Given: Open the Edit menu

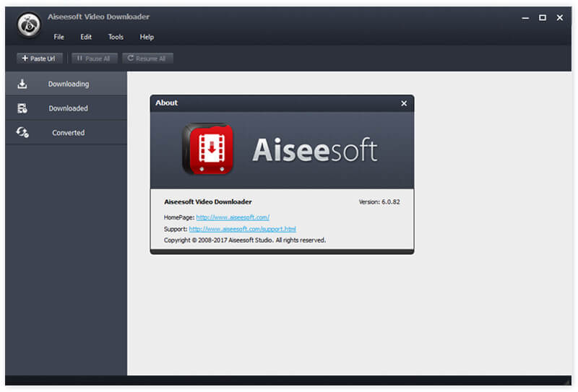Looking at the screenshot, I should (x=86, y=37).
